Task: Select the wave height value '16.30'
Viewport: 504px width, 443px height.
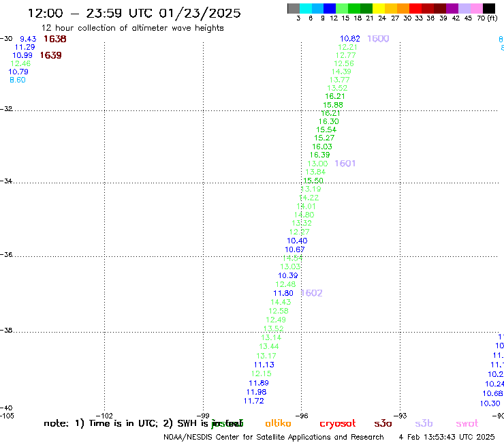Action: pos(329,121)
